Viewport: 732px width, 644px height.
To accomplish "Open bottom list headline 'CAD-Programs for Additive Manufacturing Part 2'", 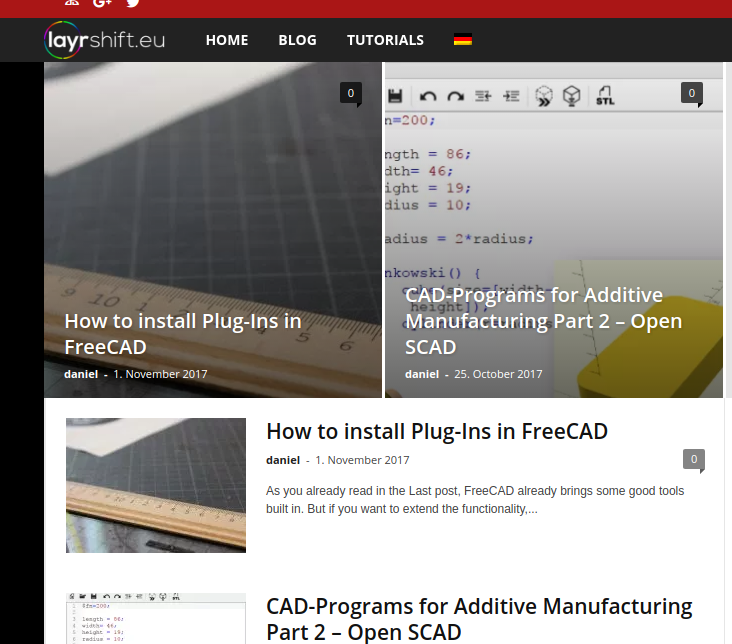I will click(479, 619).
